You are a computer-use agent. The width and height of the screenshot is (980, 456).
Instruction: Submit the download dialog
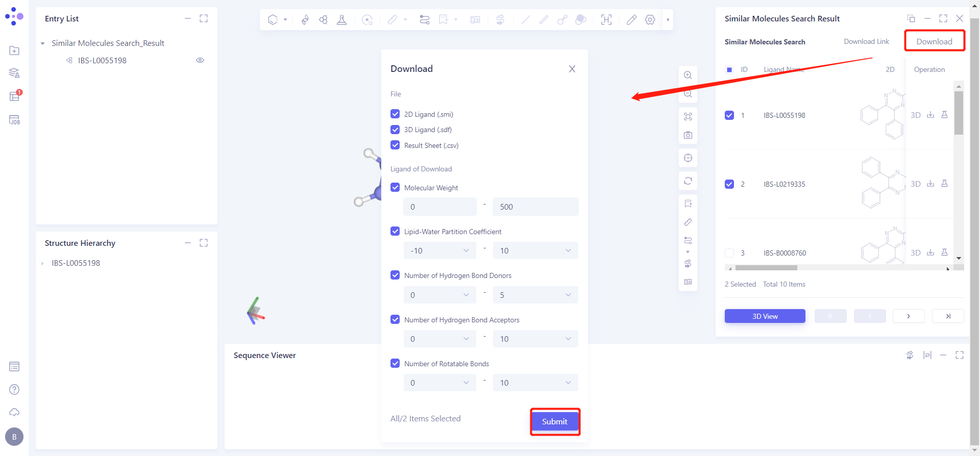click(x=555, y=421)
